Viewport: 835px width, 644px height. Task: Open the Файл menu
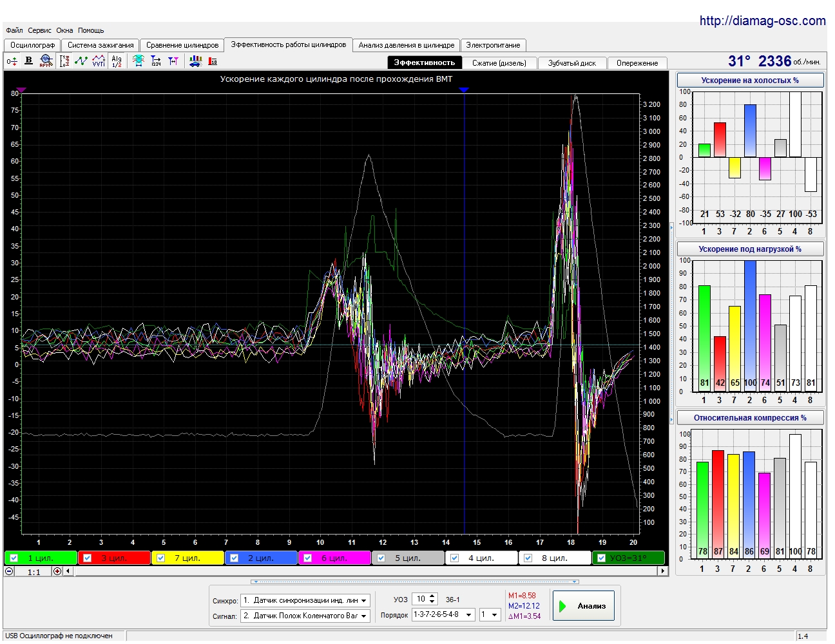(14, 30)
